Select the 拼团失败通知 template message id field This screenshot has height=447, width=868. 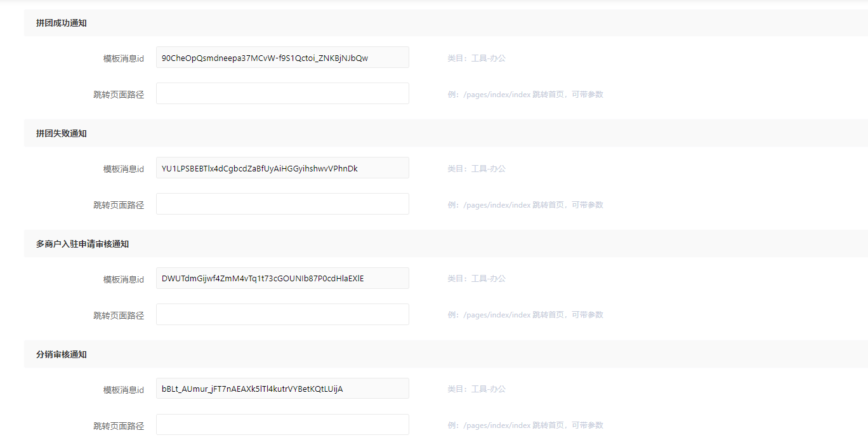282,168
